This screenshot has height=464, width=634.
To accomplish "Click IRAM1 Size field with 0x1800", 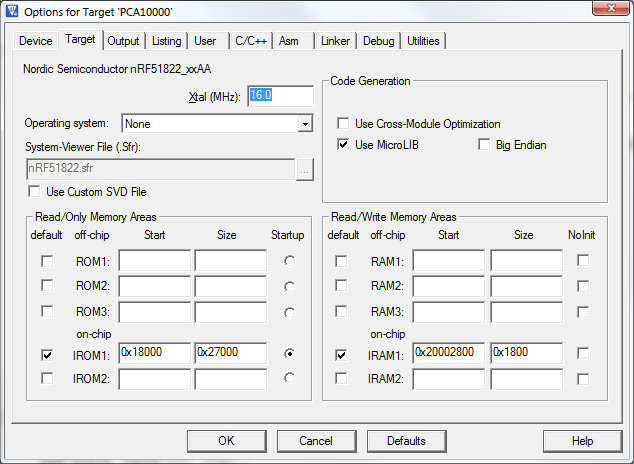I will pyautogui.click(x=526, y=353).
